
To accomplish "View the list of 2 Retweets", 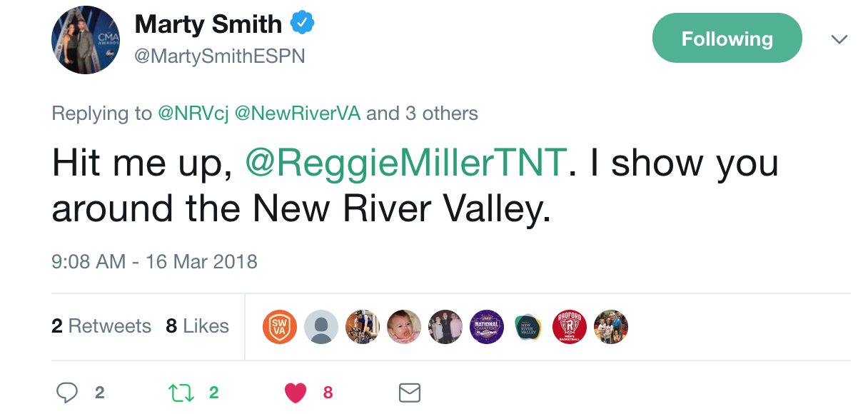I will [x=101, y=326].
